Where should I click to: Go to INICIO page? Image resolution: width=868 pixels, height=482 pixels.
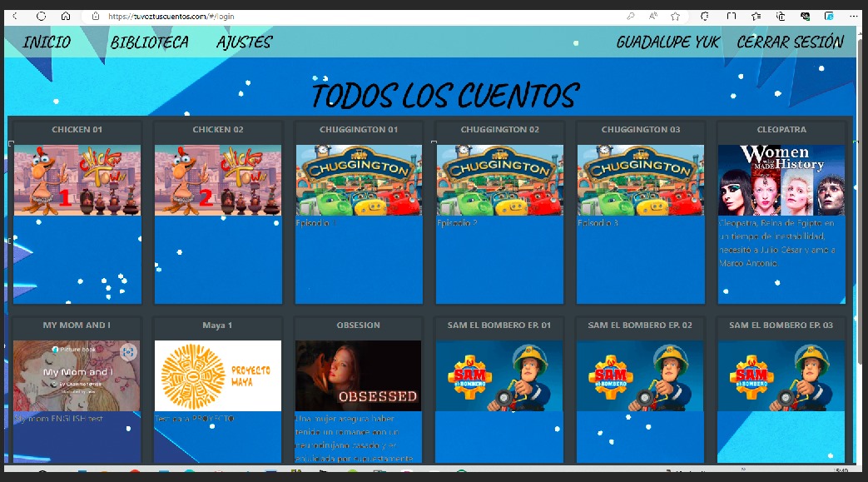[x=47, y=42]
